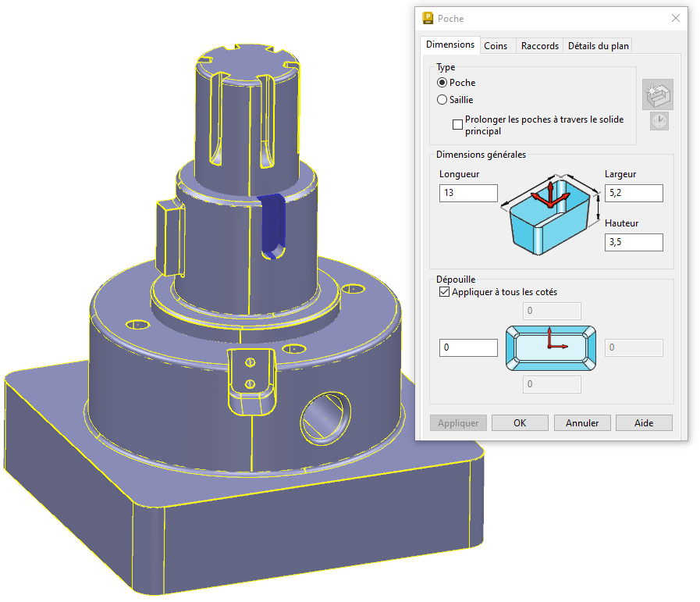The width and height of the screenshot is (700, 602).
Task: Click the round side hole on cylinder
Action: 325,419
